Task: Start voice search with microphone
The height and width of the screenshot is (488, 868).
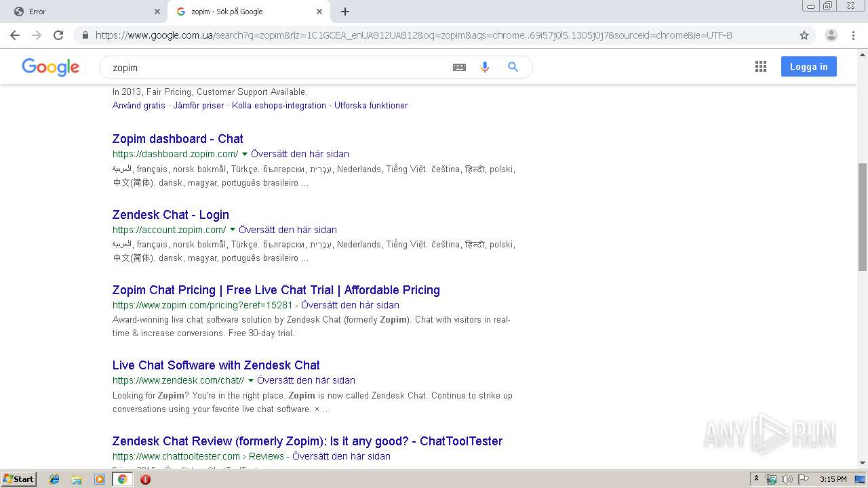Action: pyautogui.click(x=485, y=67)
